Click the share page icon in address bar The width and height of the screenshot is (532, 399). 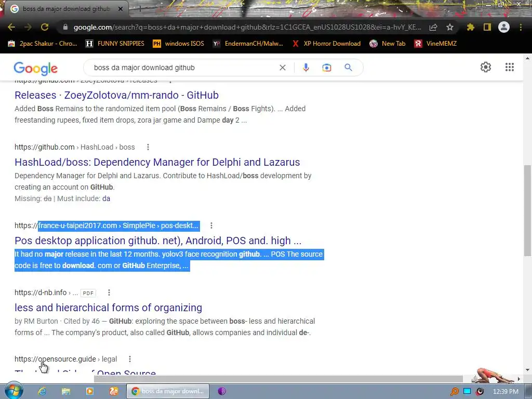[x=433, y=28]
